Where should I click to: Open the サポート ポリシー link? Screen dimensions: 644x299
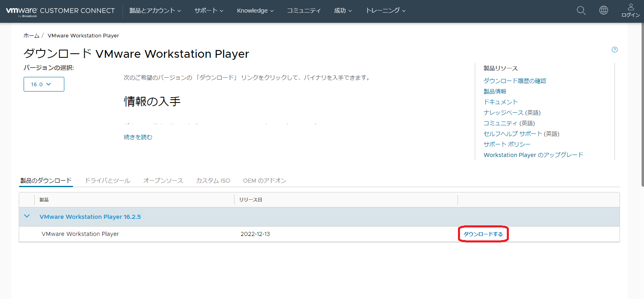pos(507,144)
